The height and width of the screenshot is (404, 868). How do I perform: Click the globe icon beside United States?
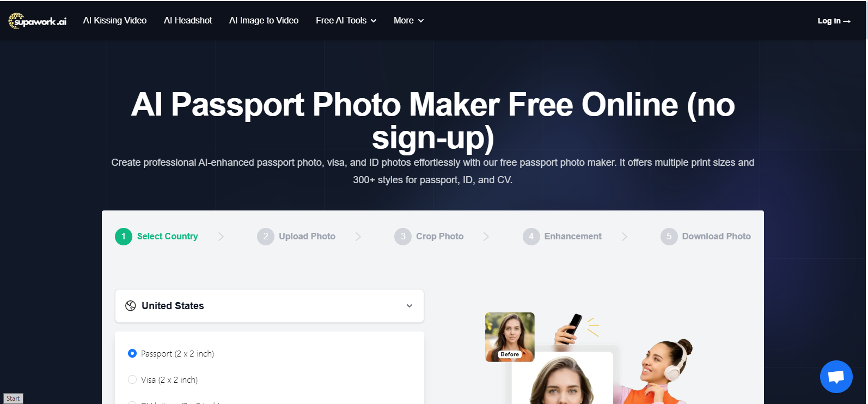point(131,306)
